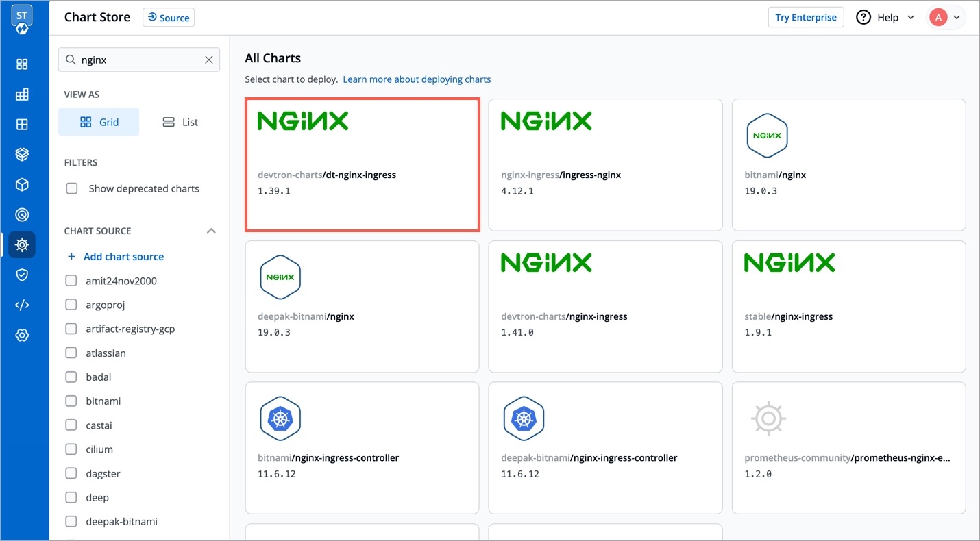Click Kubernetes icon on bitnami/nginx-ingress-controller card

coord(280,418)
